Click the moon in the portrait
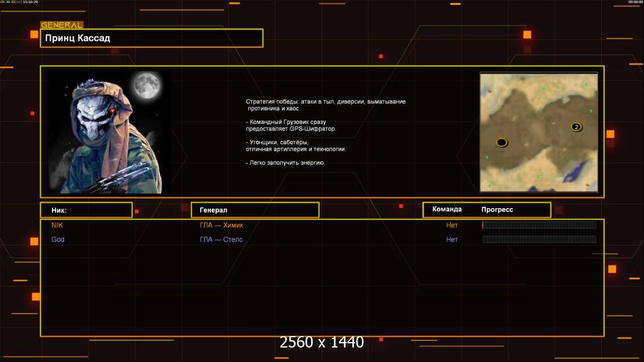Screen dimensions: 644x362 point(146,85)
